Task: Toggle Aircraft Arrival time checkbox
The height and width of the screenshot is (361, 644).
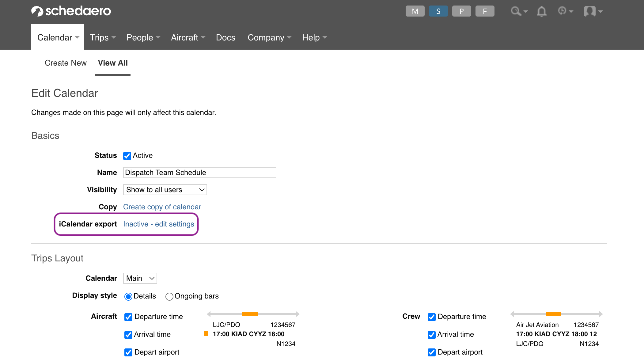Action: coord(128,335)
